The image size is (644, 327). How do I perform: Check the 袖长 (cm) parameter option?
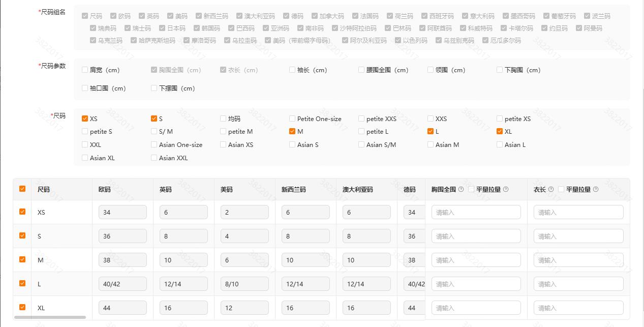pos(292,70)
